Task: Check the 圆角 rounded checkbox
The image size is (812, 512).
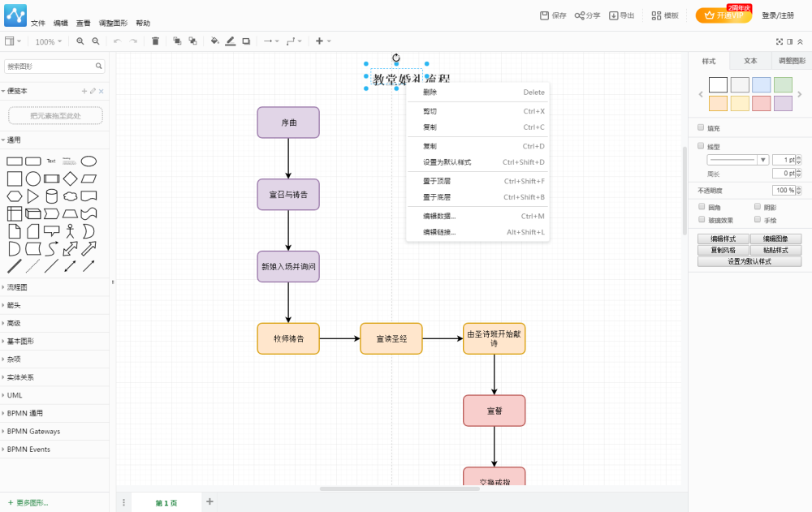Action: coord(702,207)
